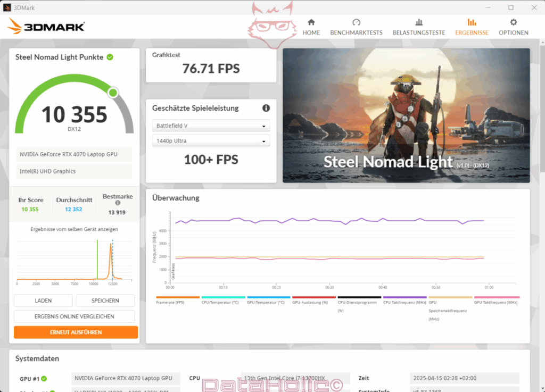
Task: Click the Überwachung panel heading
Action: pyautogui.click(x=176, y=198)
